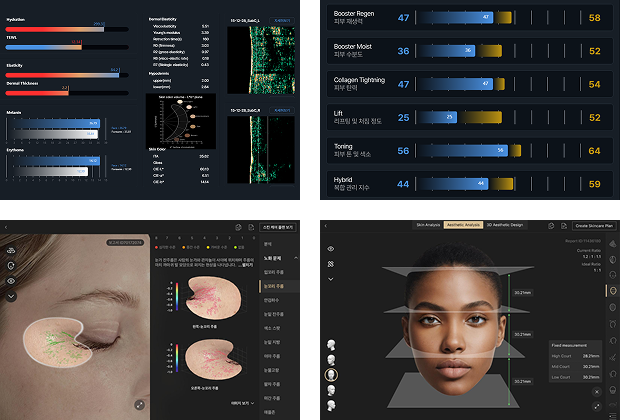Click the Hydration gradient bar
620x420 pixels.
point(67,29)
